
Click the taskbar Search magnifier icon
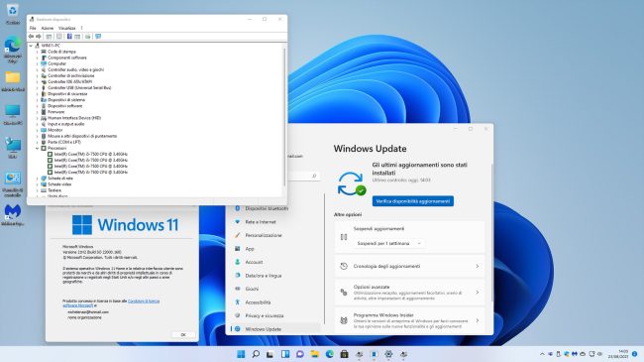coord(256,354)
